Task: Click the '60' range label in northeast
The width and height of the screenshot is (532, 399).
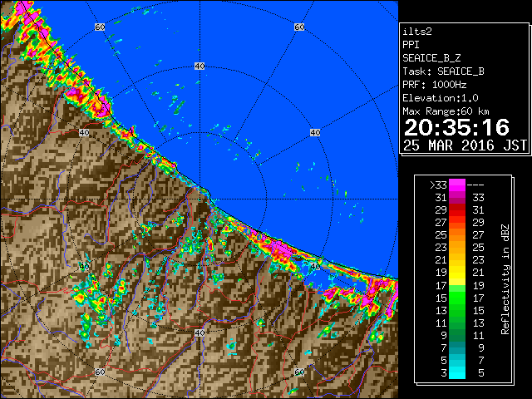Action: 299,27
